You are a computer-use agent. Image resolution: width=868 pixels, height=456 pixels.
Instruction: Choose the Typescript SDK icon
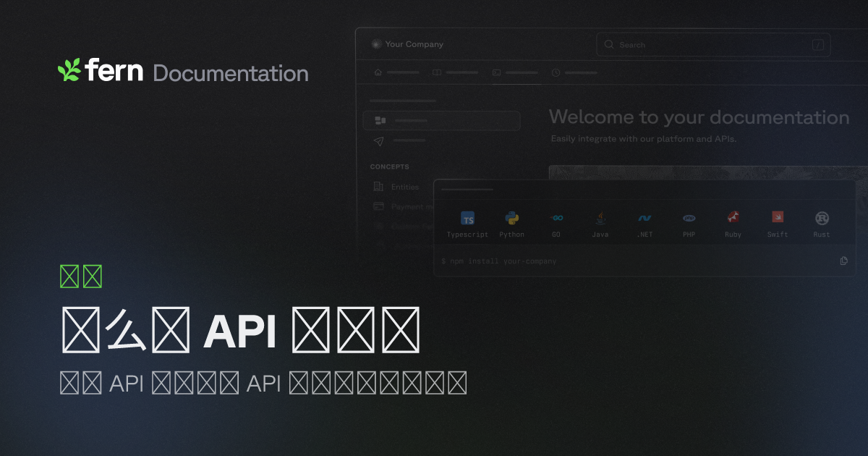tap(468, 219)
